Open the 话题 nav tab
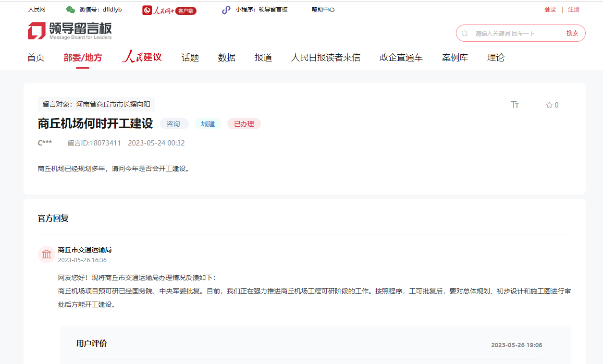The height and width of the screenshot is (364, 603). pyautogui.click(x=190, y=58)
